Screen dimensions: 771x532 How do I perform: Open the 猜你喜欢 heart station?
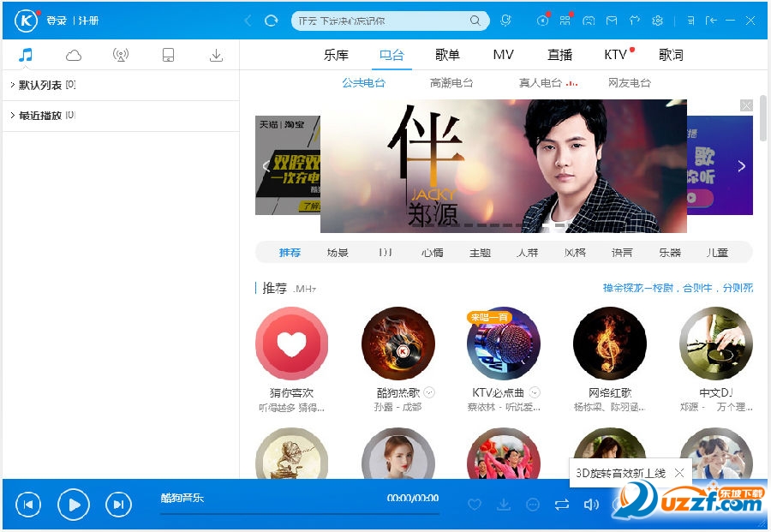[291, 344]
